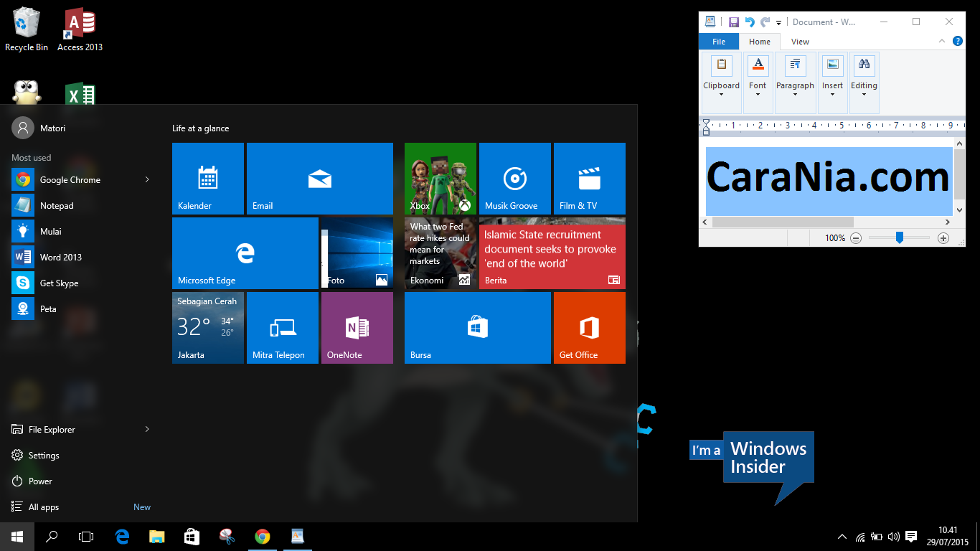Image resolution: width=980 pixels, height=551 pixels.
Task: Launch Microsoft Edge from the taskbar
Action: 121,536
